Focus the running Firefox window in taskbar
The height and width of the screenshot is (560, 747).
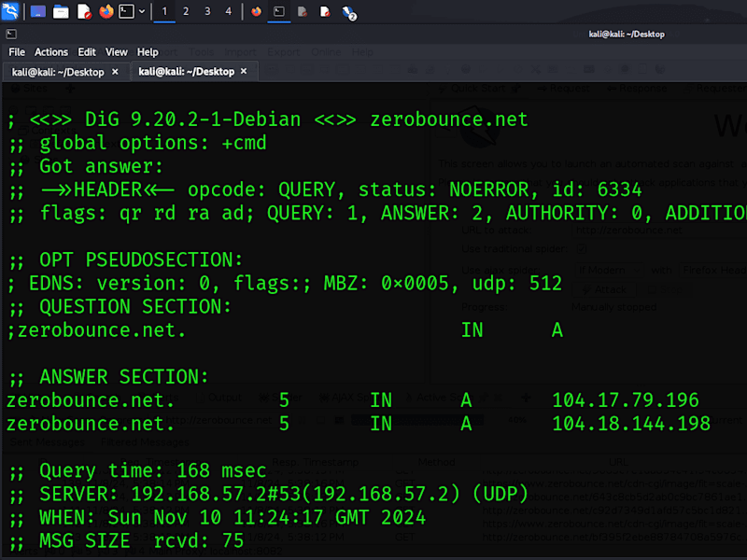[256, 11]
